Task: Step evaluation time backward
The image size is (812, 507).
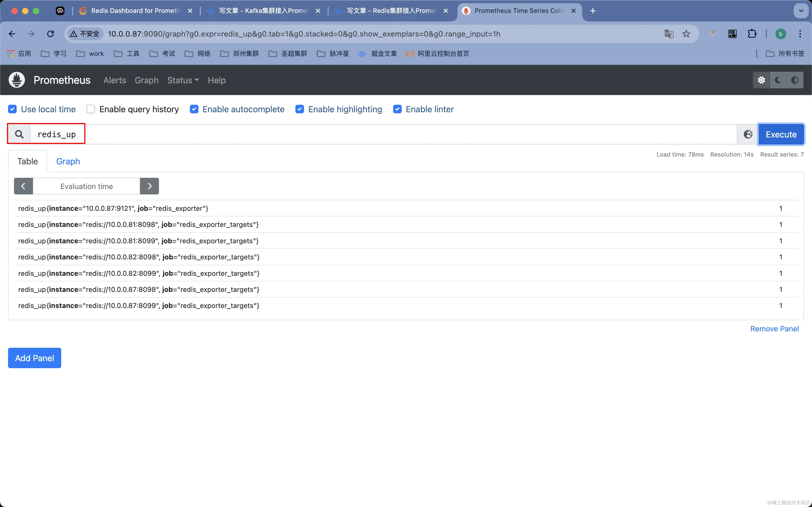Action: coord(23,186)
